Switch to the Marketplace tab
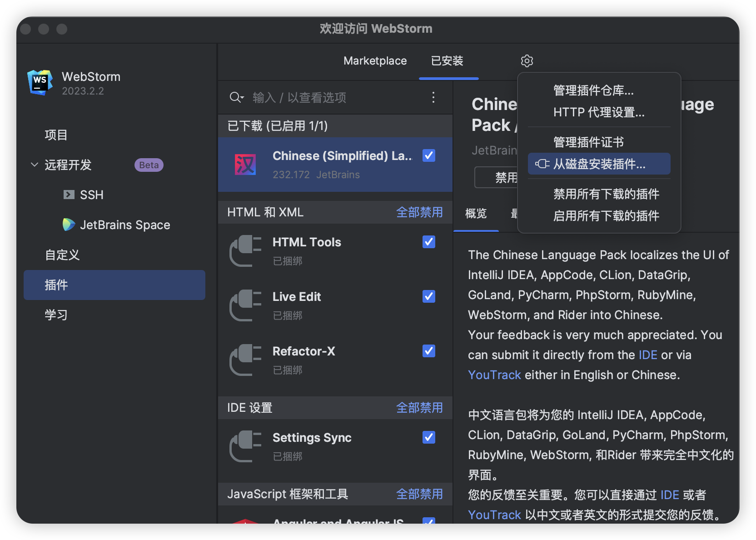The image size is (756, 540). (x=375, y=61)
